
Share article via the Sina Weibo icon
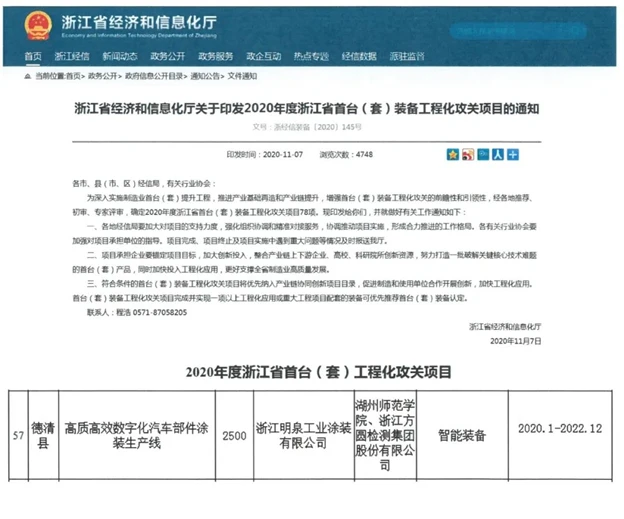pyautogui.click(x=467, y=155)
